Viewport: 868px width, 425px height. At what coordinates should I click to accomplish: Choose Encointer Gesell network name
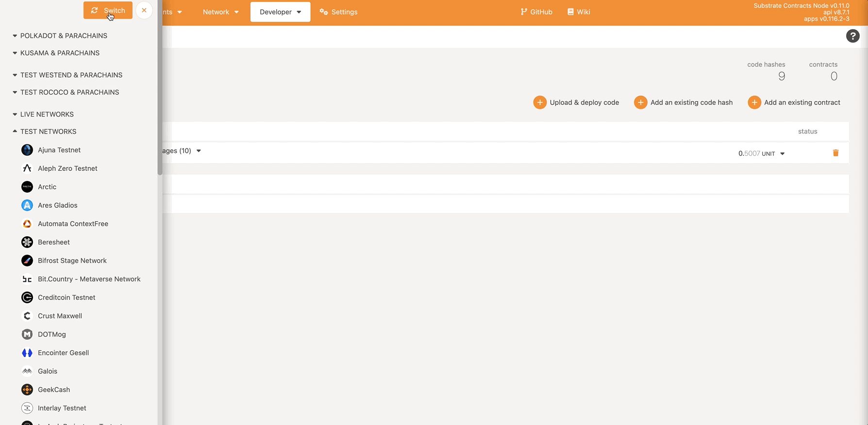(x=63, y=353)
